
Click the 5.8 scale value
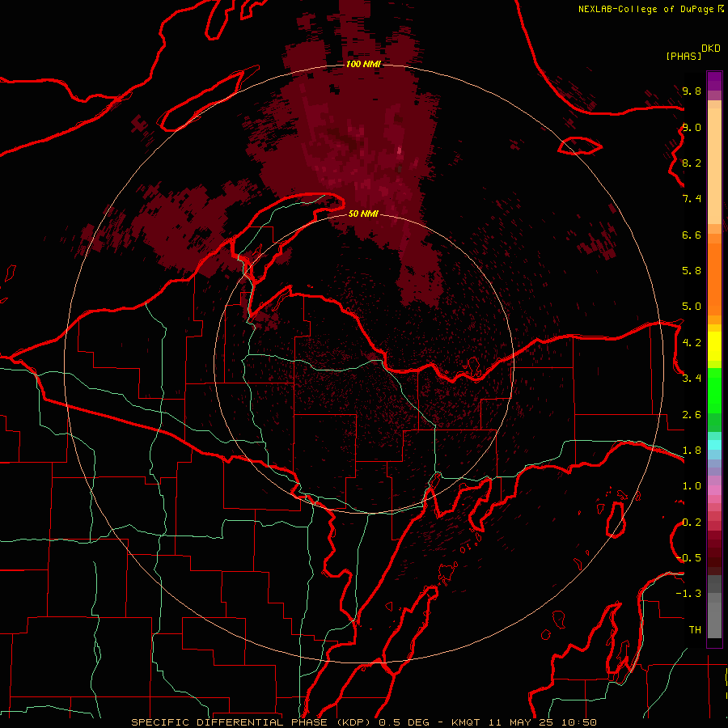pyautogui.click(x=692, y=271)
